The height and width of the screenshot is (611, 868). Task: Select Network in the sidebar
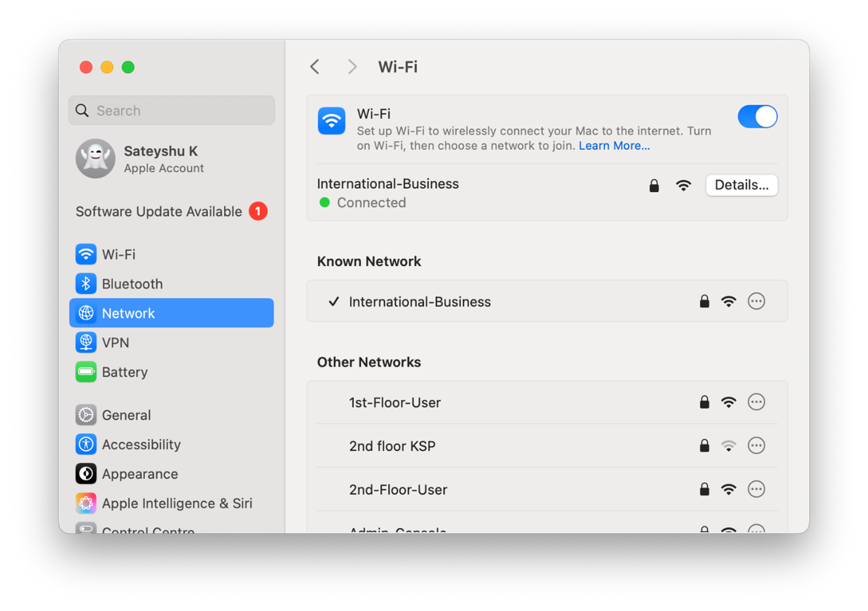tap(172, 313)
